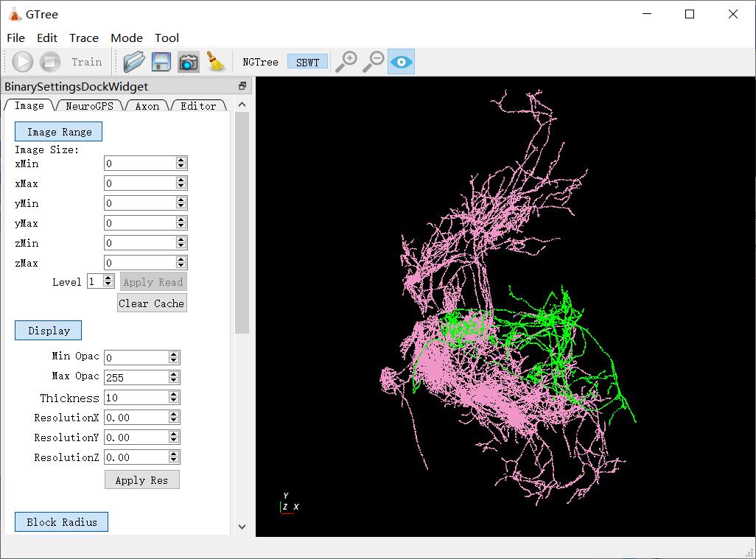
Task: Click the Run play button in toolbar
Action: 23,62
